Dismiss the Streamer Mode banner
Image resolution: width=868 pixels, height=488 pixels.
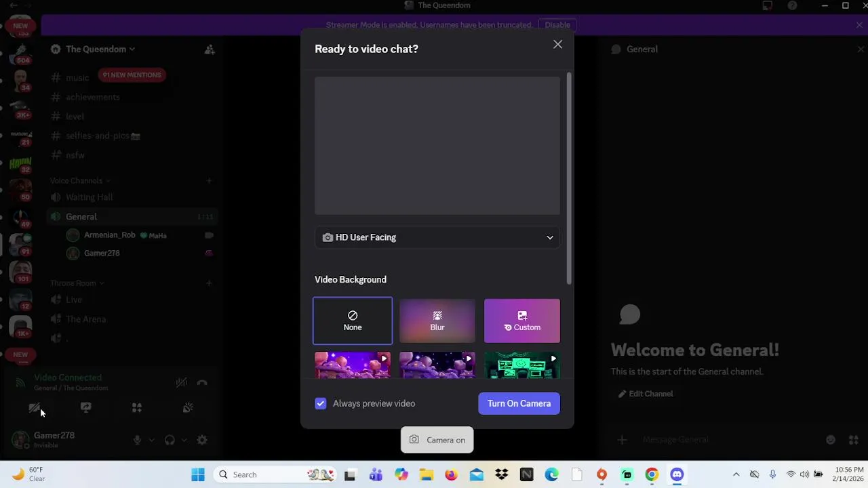click(x=859, y=25)
